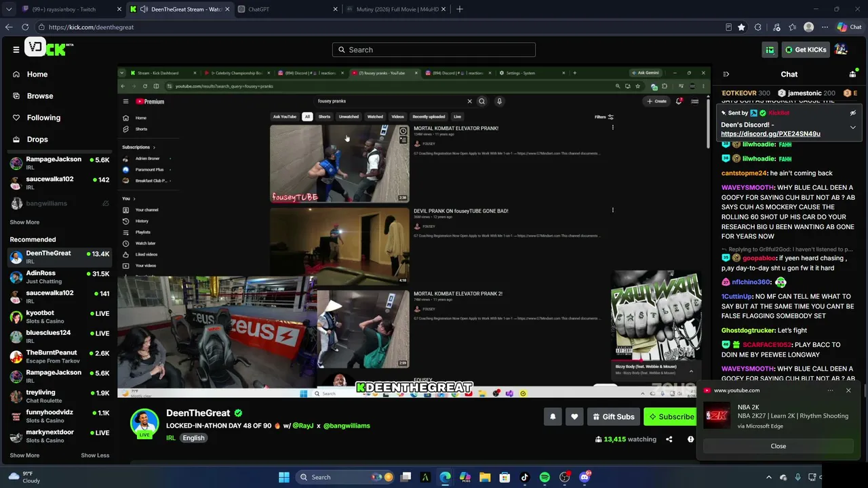Click the IRL category link
The width and height of the screenshot is (868, 488).
coord(171,438)
